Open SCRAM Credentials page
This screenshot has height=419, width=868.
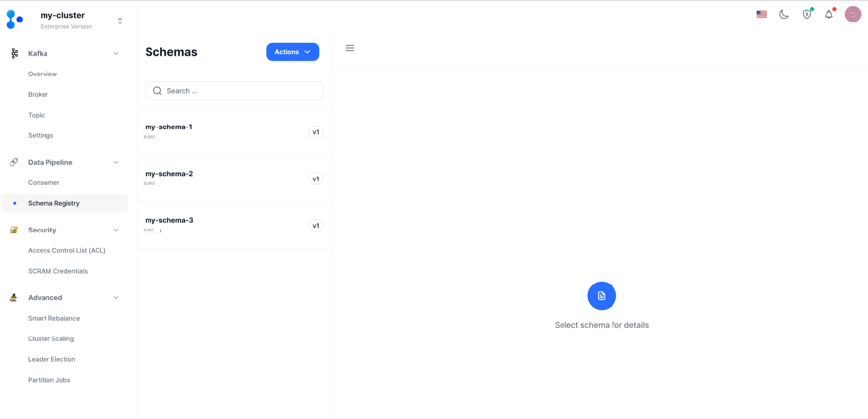tap(58, 271)
